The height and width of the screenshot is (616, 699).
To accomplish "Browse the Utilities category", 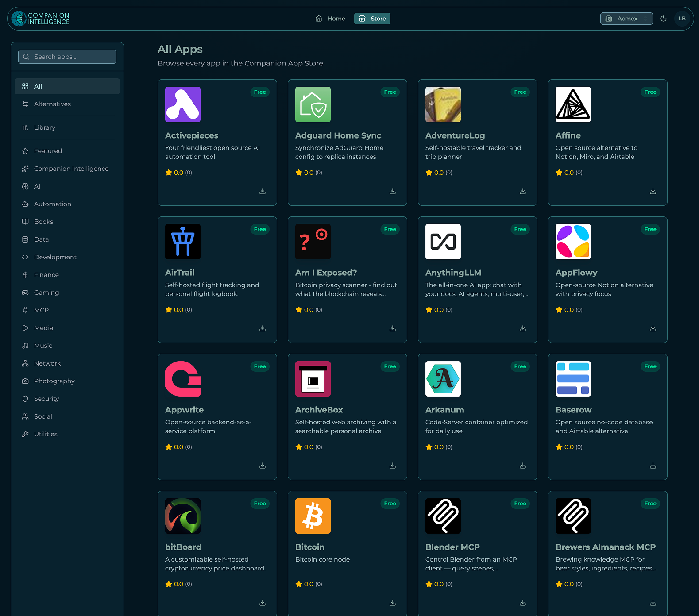I will 67,434.
